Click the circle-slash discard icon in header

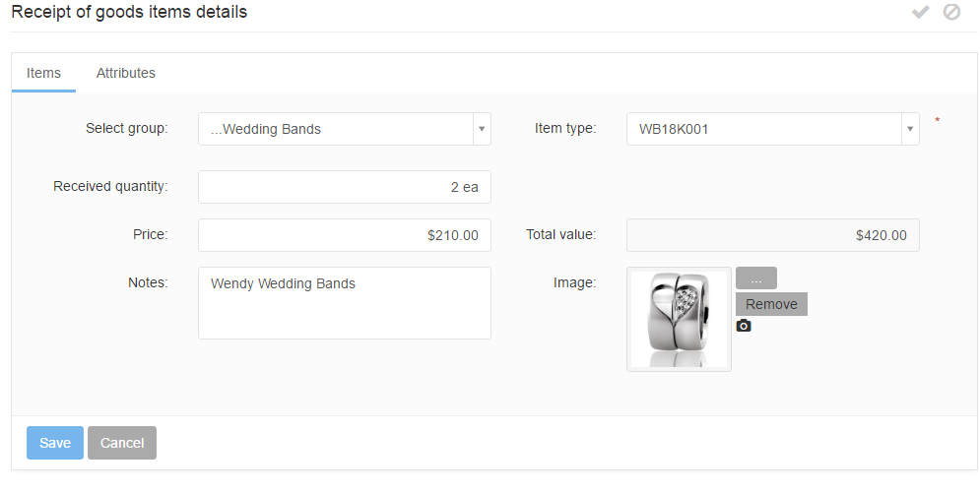pos(951,13)
